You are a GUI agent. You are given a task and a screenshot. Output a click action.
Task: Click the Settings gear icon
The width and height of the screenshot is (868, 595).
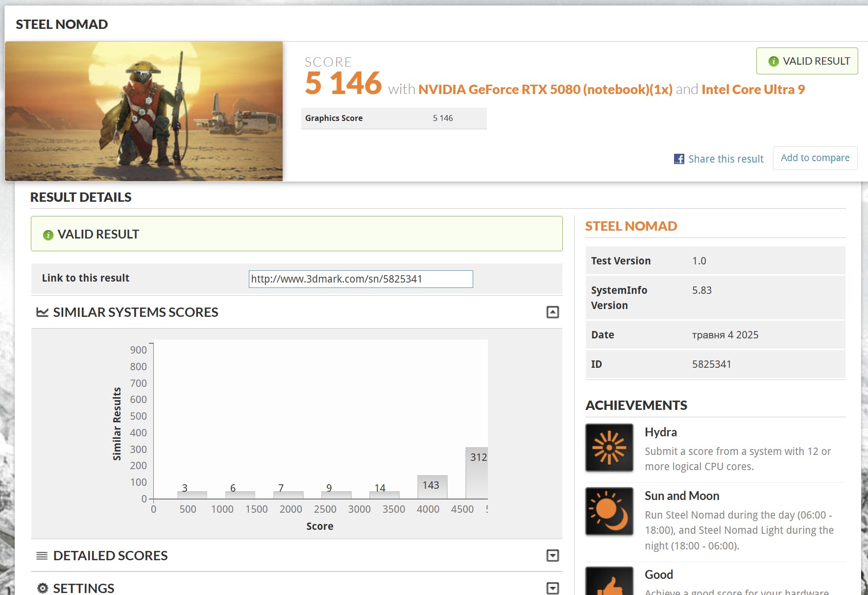43,588
